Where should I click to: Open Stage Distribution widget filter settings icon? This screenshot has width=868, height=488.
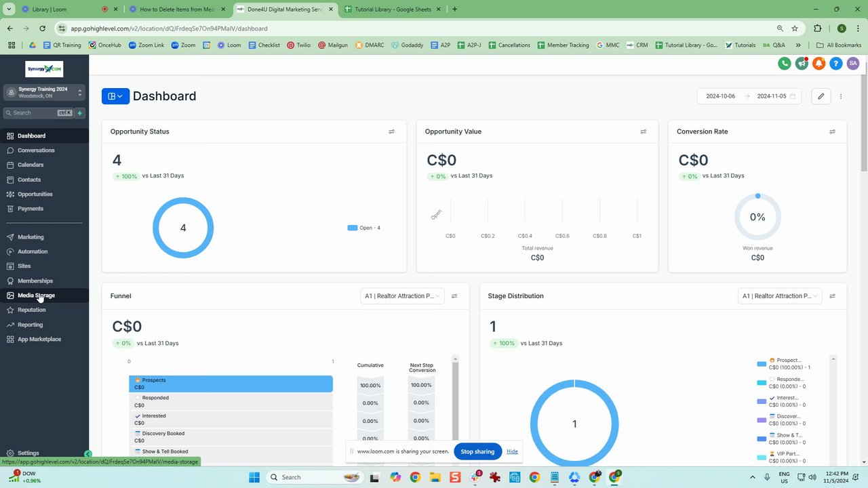[x=832, y=296]
